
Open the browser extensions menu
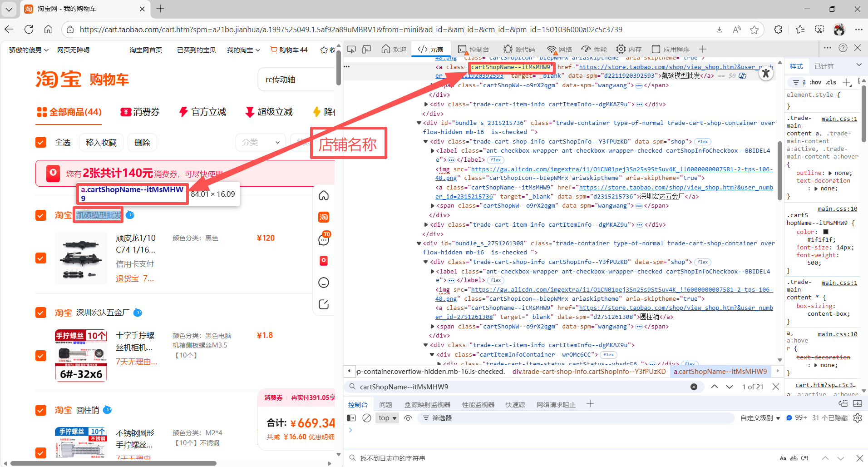pyautogui.click(x=778, y=30)
